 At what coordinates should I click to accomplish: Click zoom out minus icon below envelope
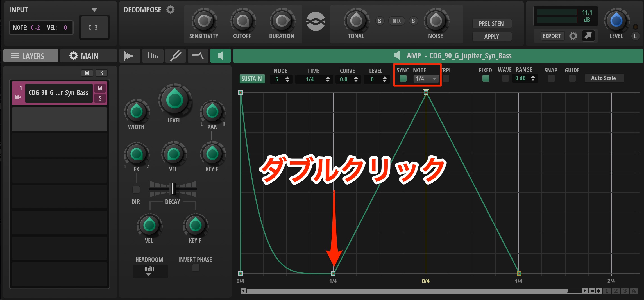click(592, 291)
